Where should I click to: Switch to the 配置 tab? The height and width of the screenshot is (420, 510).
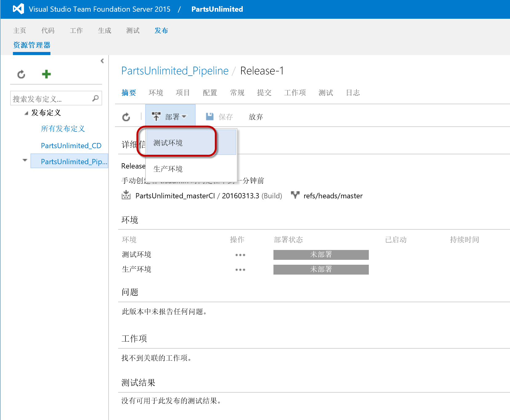point(210,93)
